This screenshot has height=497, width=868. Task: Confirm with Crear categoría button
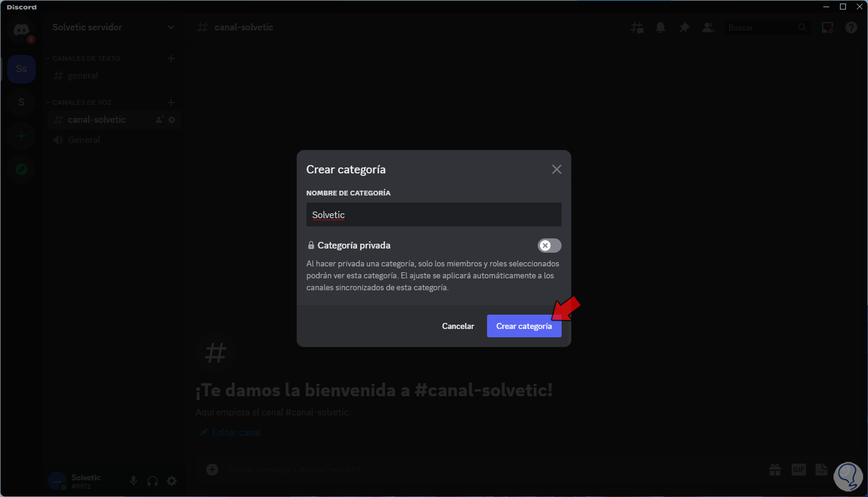click(x=524, y=326)
